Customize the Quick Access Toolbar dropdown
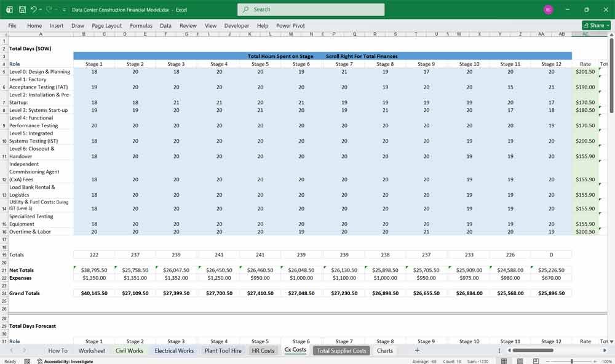The image size is (615, 364). pos(64,10)
